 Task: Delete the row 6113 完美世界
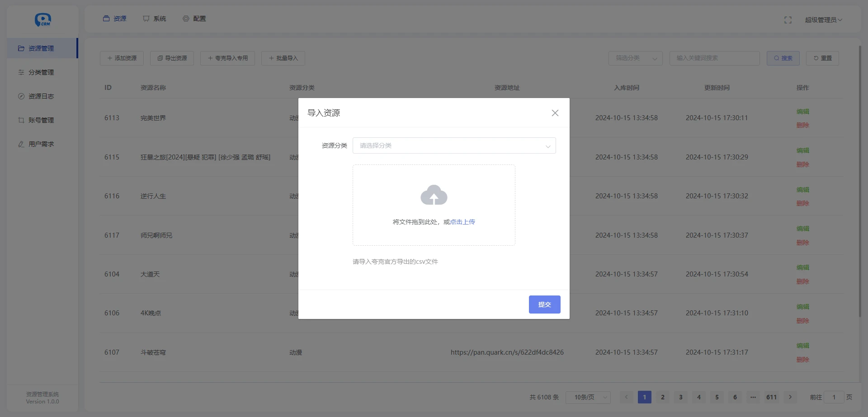pos(803,125)
